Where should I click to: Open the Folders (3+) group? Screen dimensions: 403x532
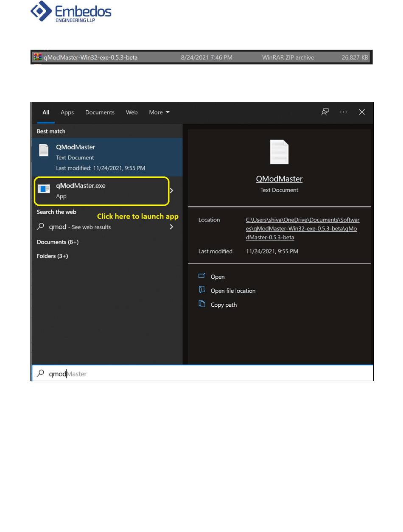click(53, 256)
